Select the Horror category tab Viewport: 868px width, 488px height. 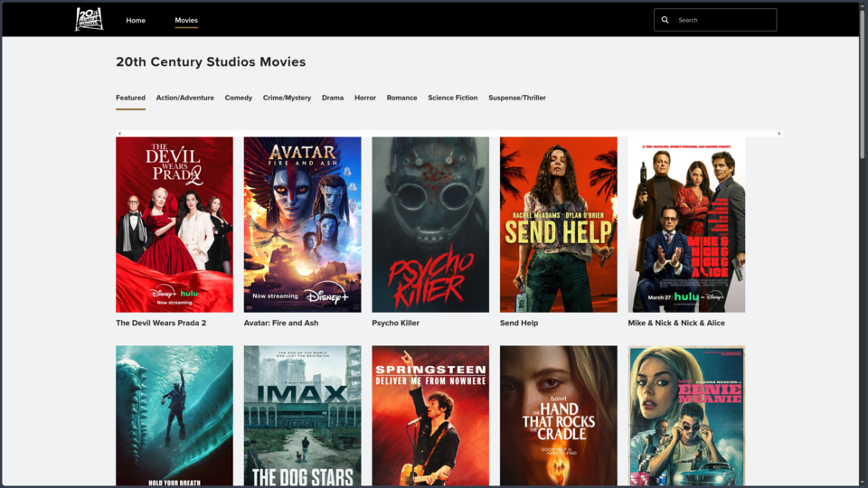(364, 98)
